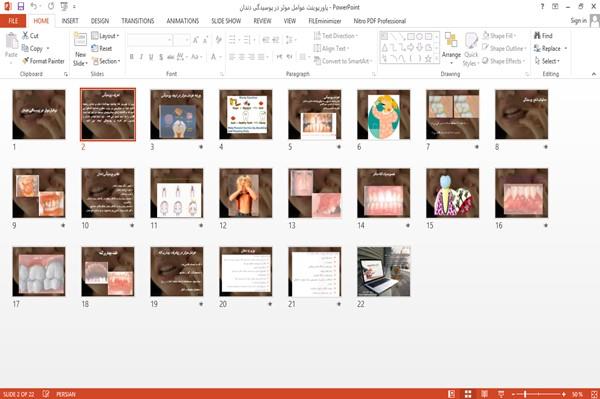The image size is (600, 399).
Task: Click PERSIAN language in status bar
Action: pos(66,394)
